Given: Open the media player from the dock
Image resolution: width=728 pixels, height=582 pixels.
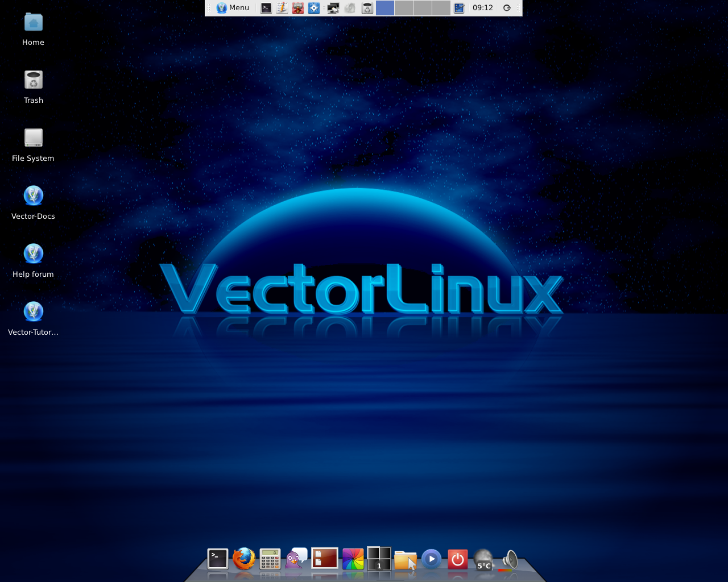Looking at the screenshot, I should tap(431, 559).
